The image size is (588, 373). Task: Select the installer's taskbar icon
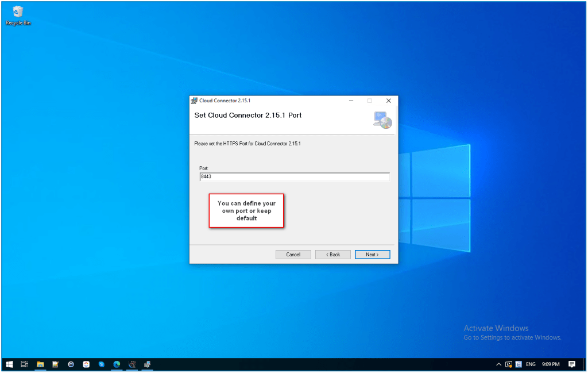148,364
